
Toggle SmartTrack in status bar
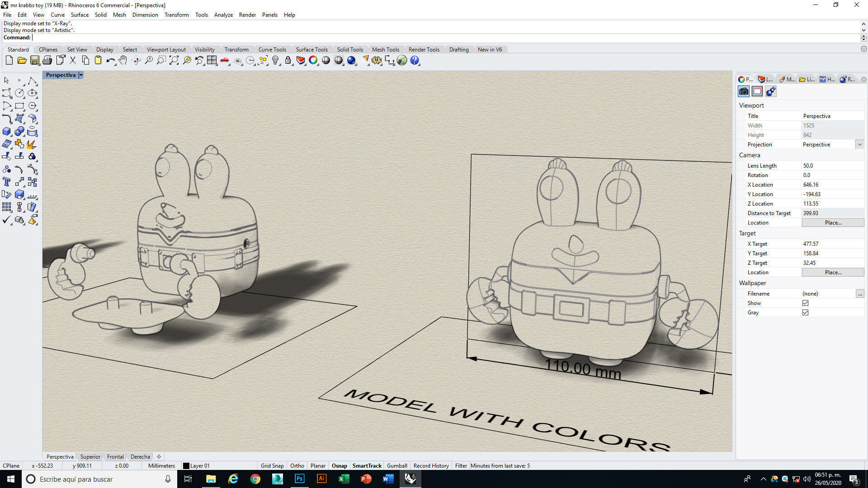367,466
